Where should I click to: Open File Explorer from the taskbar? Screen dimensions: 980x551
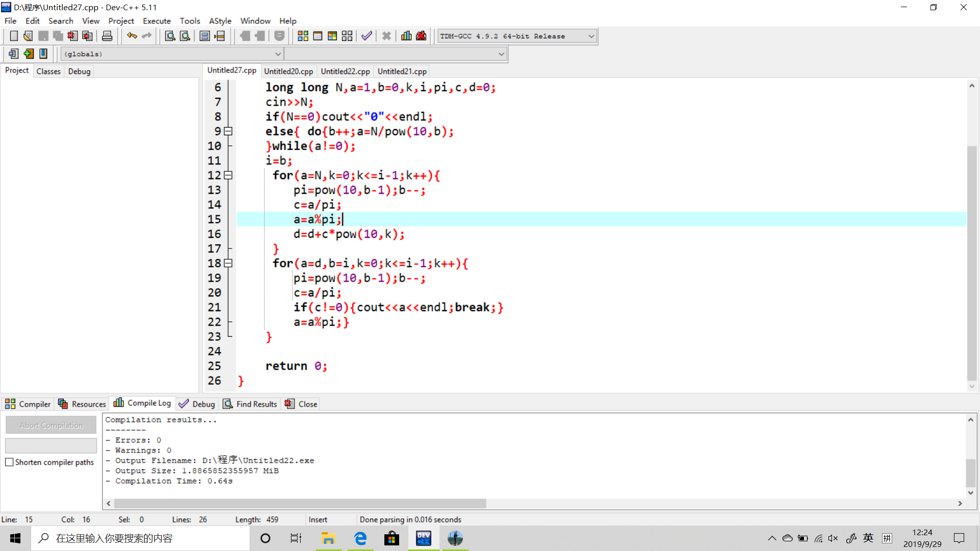coord(328,538)
